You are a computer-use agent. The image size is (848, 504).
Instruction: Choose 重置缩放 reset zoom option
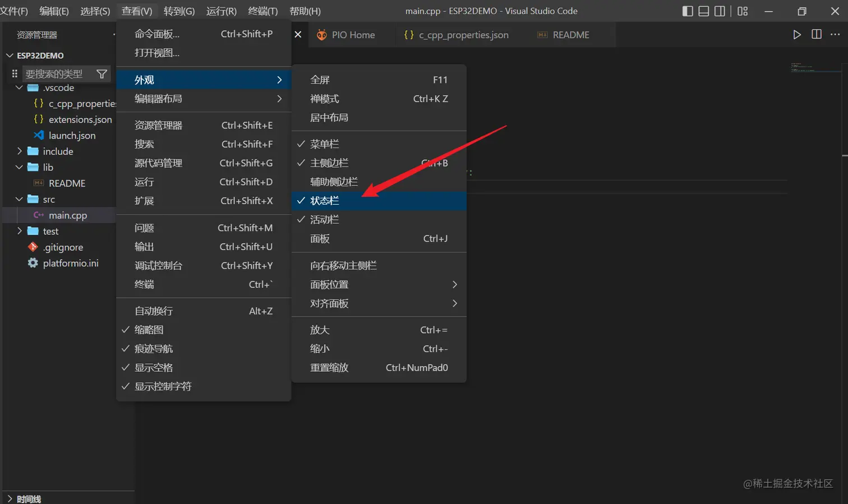pyautogui.click(x=379, y=368)
